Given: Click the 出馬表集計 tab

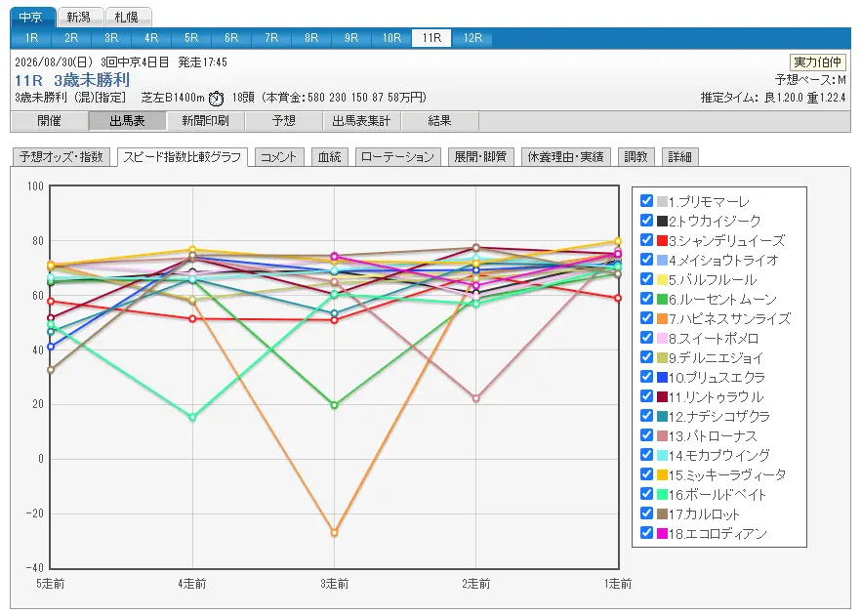Looking at the screenshot, I should 361,121.
